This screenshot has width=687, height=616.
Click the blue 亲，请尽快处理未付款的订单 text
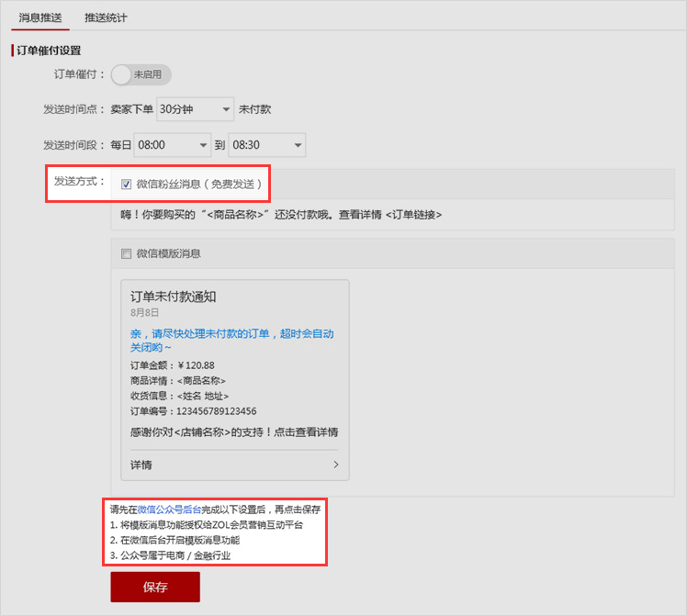(231, 341)
